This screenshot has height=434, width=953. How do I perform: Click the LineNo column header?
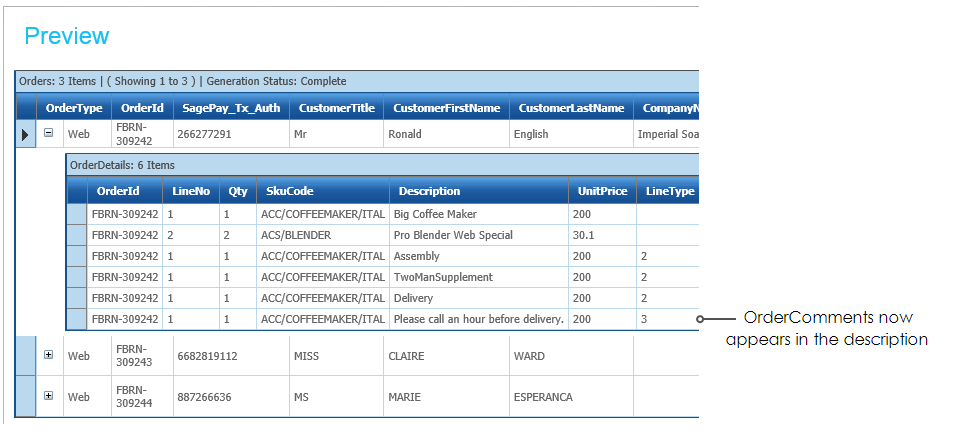point(190,191)
